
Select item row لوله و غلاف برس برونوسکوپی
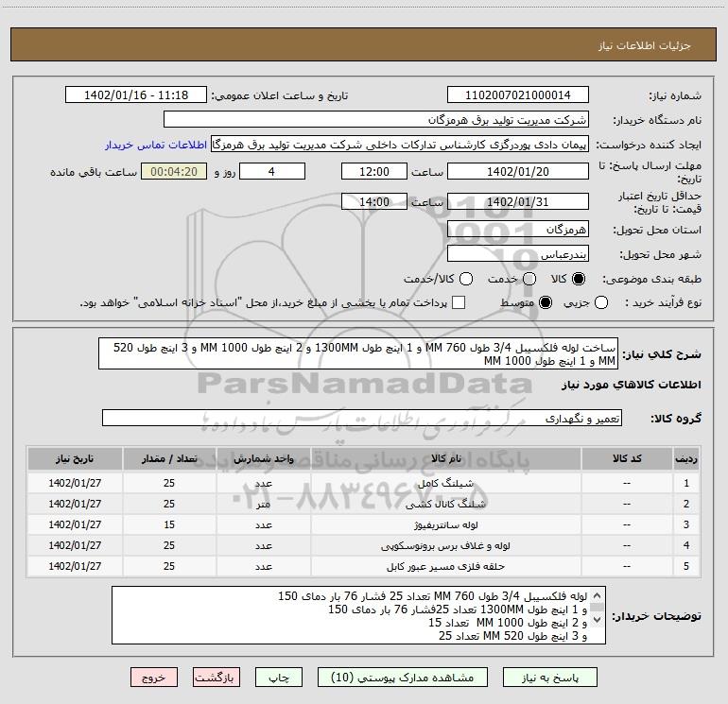pos(364,545)
